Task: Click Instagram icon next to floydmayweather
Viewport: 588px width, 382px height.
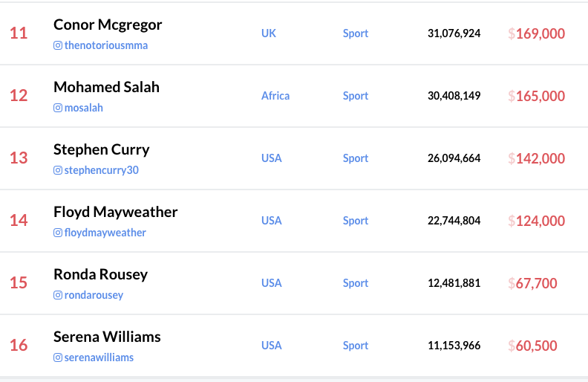Action: click(58, 233)
